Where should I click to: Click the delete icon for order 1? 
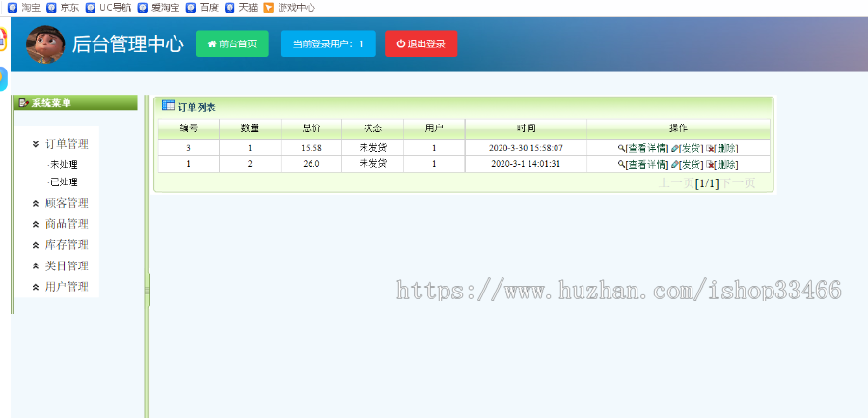[x=710, y=165]
